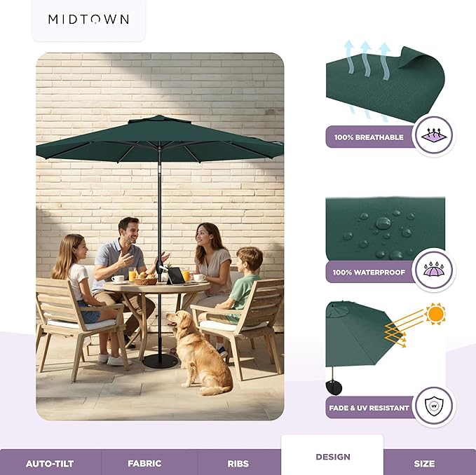Click the blue airflow arrows on the fabric

pyautogui.click(x=367, y=61)
